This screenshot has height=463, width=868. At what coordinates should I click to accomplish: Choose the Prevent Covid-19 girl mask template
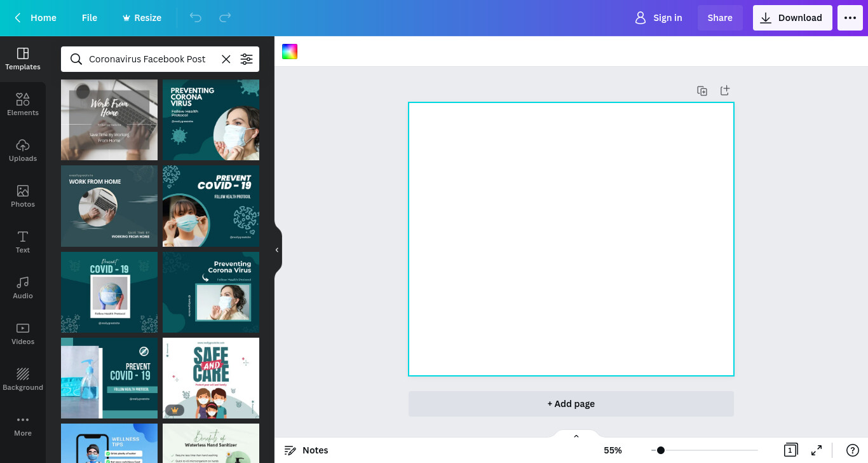(x=211, y=206)
